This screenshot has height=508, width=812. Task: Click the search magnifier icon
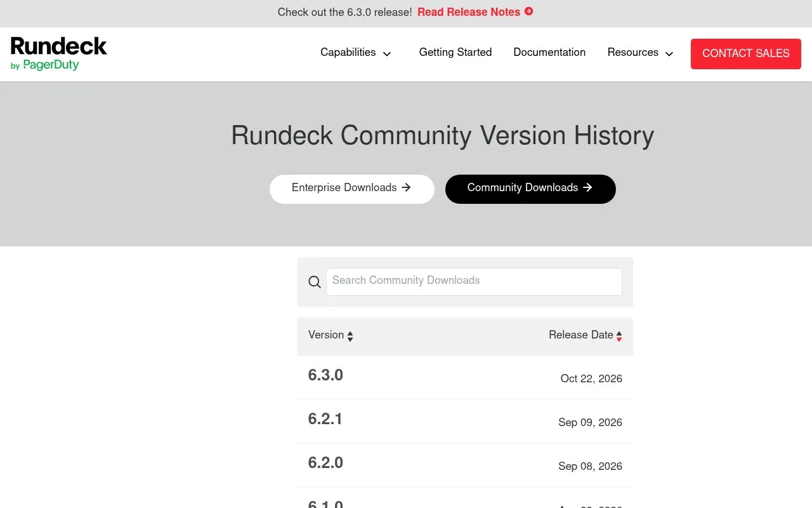pyautogui.click(x=315, y=282)
